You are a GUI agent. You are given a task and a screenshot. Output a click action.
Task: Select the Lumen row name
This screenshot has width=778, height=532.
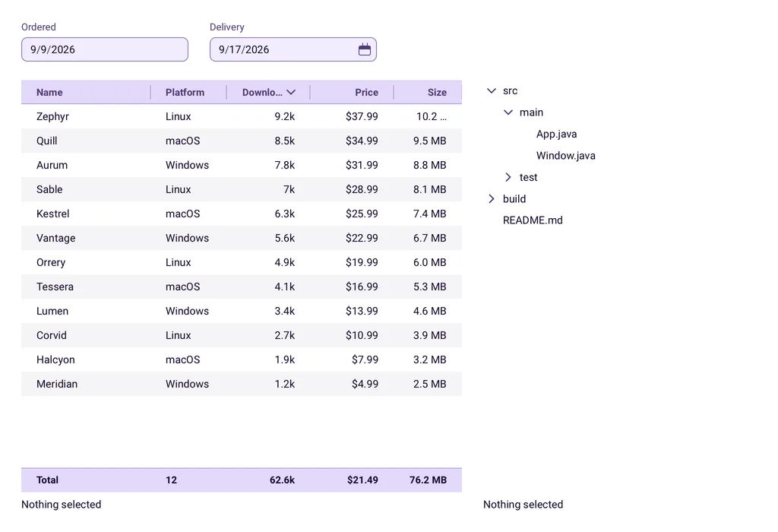52,311
